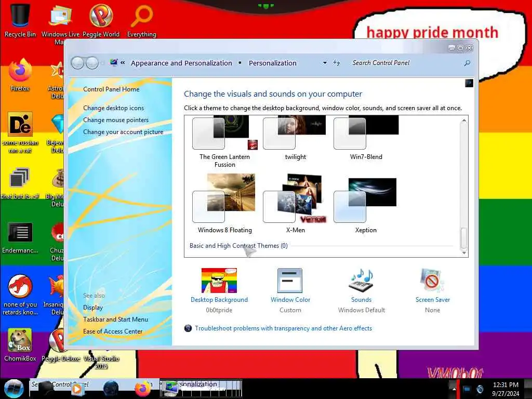Screen dimensions: 532x399
Task: Open Taskbar and Start Menu link
Action: click(115, 320)
